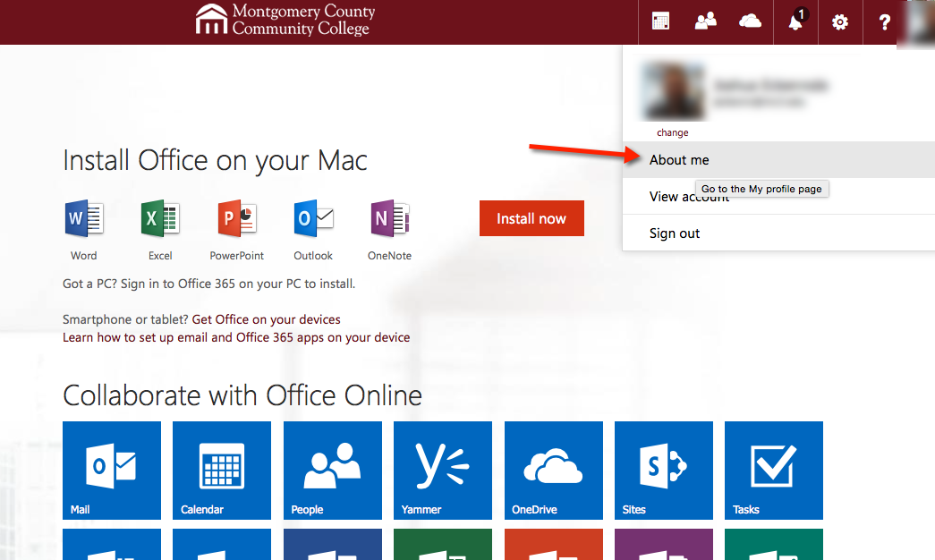Click the purple tile in the second row
Image resolution: width=935 pixels, height=560 pixels.
click(x=664, y=545)
